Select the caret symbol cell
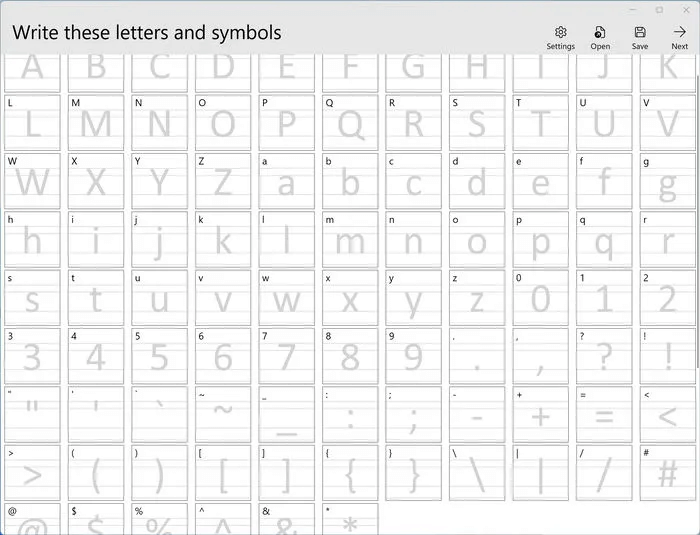 coord(223,519)
